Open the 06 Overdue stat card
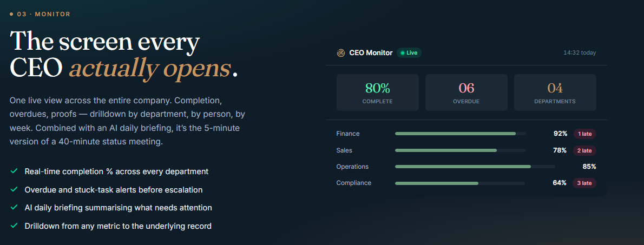This screenshot has height=245, width=644. (466, 92)
